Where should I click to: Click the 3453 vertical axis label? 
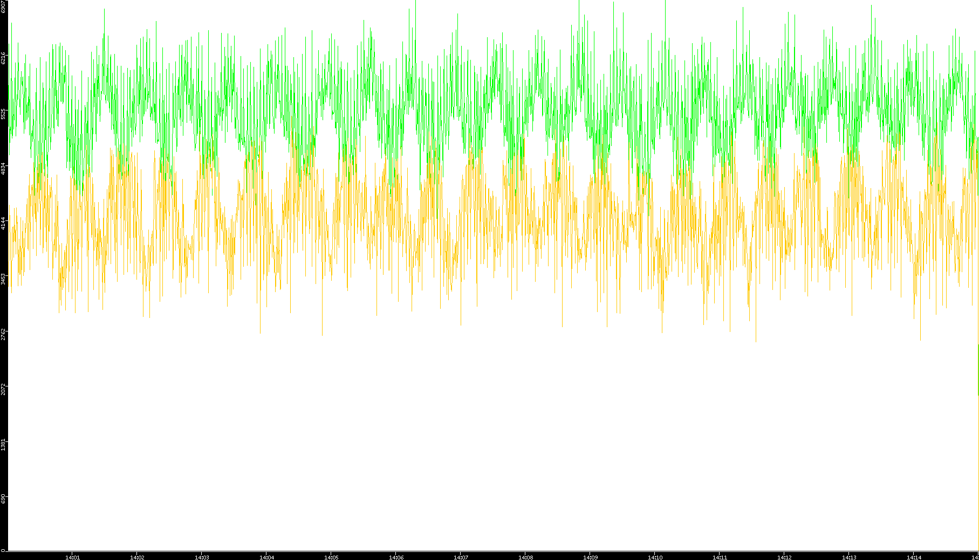pyautogui.click(x=3, y=279)
